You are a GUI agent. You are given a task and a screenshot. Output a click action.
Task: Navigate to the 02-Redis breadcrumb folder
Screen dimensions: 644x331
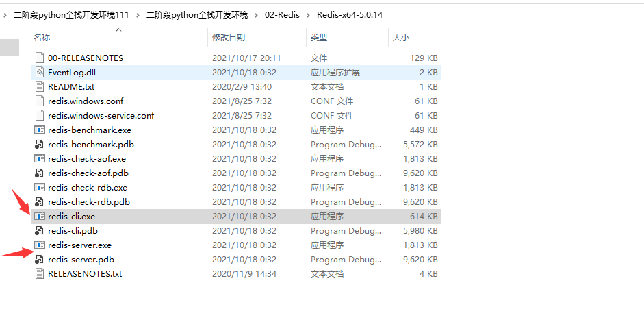(282, 15)
